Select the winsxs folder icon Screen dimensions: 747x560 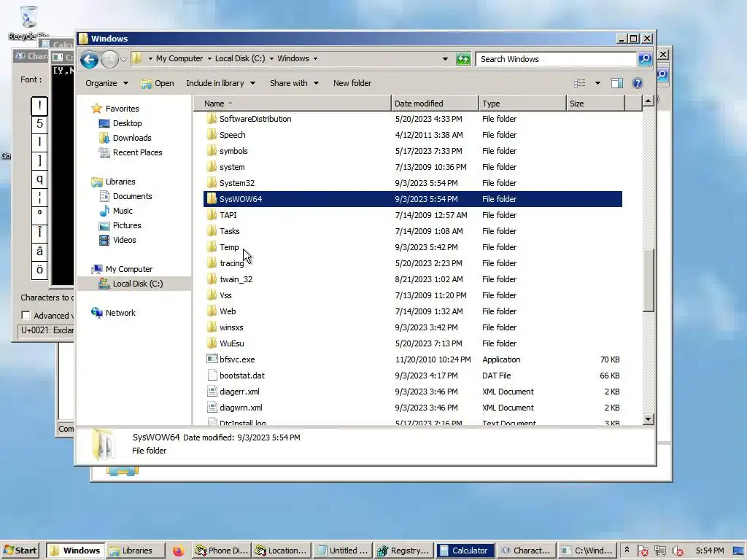click(x=212, y=327)
